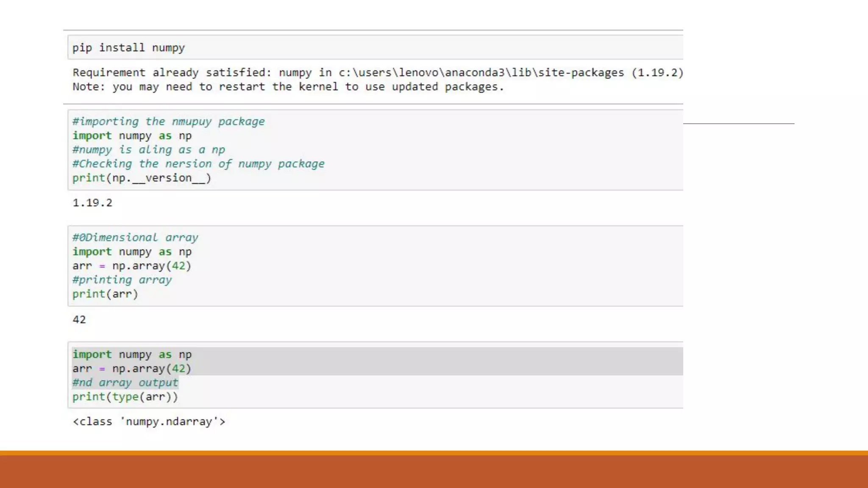Click highlighted 'arr = np.array(42)' line
Screen dimensions: 868x488
132,369
